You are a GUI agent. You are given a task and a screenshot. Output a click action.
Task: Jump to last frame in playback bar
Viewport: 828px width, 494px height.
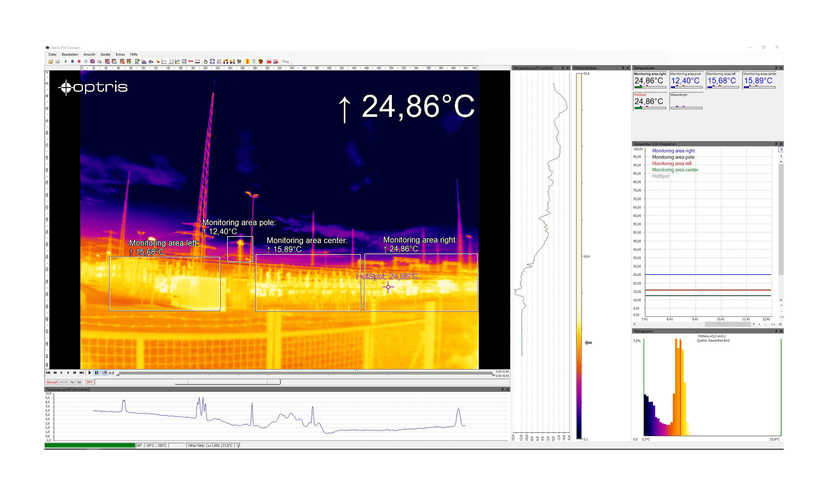point(81,372)
